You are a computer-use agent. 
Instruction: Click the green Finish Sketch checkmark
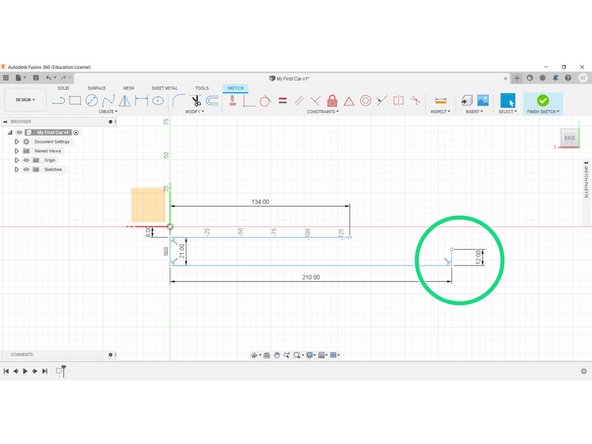[543, 100]
